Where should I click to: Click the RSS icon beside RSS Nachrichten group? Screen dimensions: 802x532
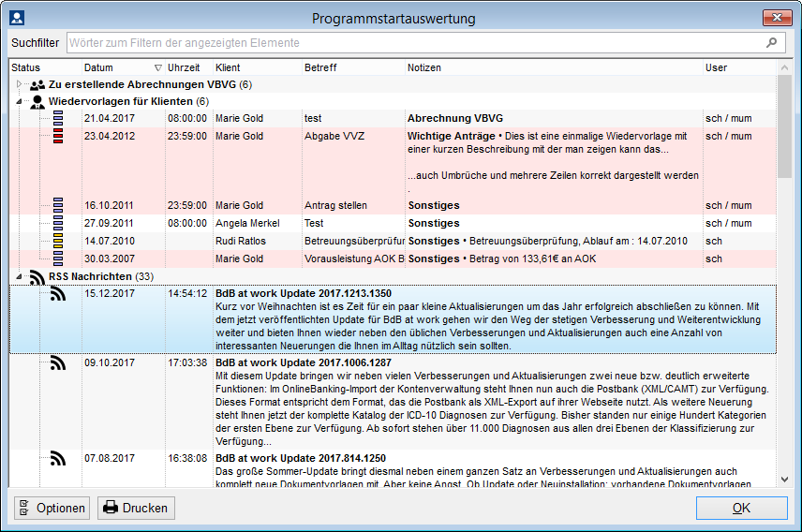click(37, 276)
